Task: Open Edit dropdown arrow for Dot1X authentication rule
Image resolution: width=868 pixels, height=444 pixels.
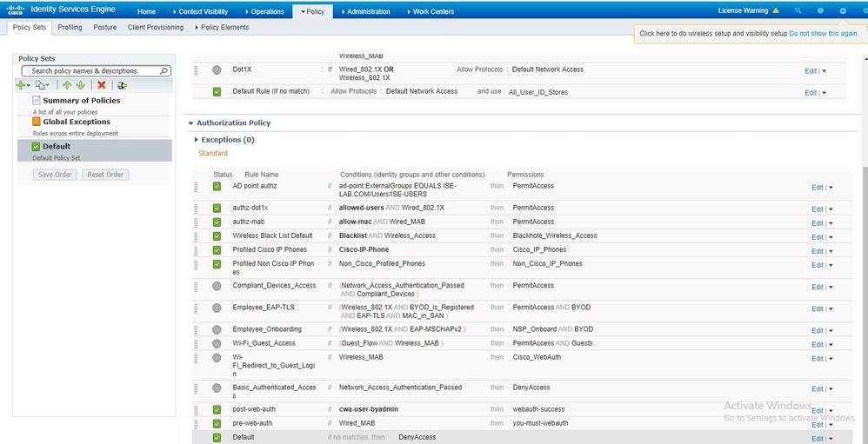Action: pyautogui.click(x=825, y=71)
